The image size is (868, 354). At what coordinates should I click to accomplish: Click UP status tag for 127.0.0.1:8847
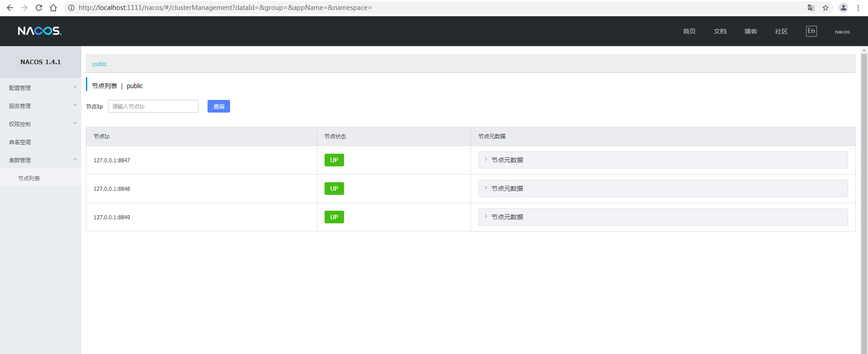pyautogui.click(x=334, y=160)
